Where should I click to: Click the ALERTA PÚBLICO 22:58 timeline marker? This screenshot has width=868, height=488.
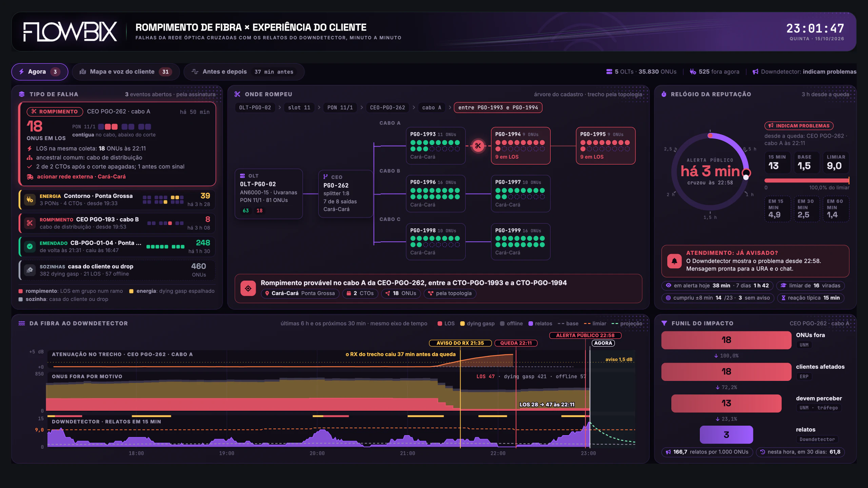pyautogui.click(x=585, y=335)
